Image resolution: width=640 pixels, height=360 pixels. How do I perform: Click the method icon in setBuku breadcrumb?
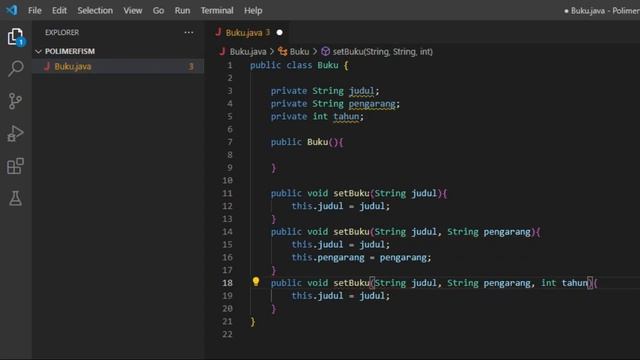(x=325, y=51)
